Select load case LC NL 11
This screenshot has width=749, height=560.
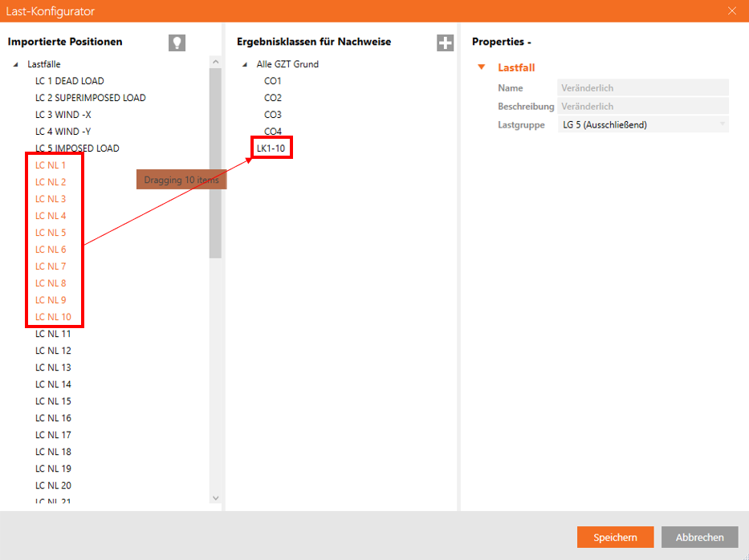53,334
